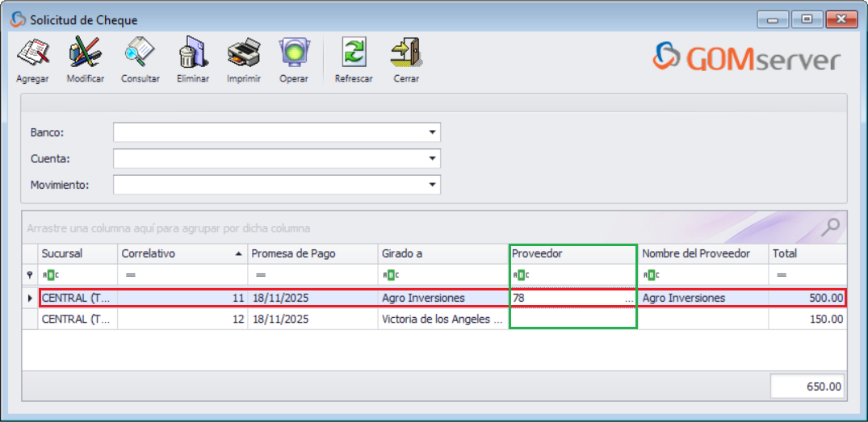Open the Consultar magnifier tool
868x422 pixels.
(x=140, y=52)
